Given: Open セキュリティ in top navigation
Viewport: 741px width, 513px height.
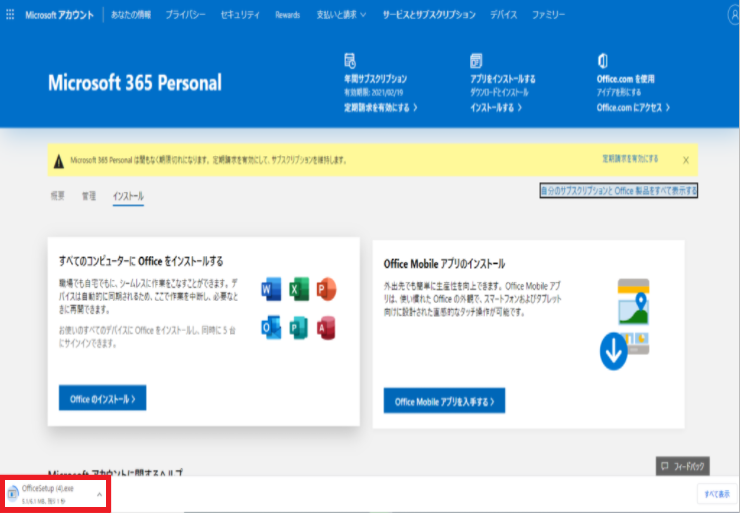Looking at the screenshot, I should (x=240, y=15).
